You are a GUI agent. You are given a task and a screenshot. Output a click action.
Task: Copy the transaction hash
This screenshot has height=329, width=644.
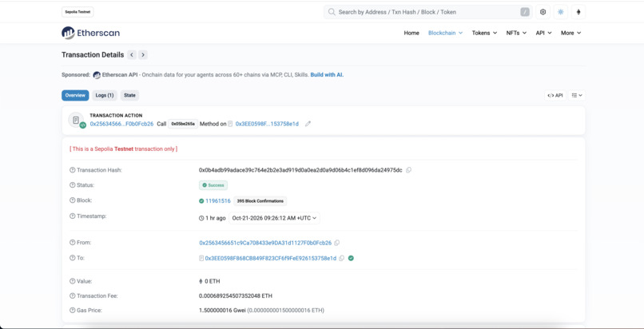click(408, 170)
